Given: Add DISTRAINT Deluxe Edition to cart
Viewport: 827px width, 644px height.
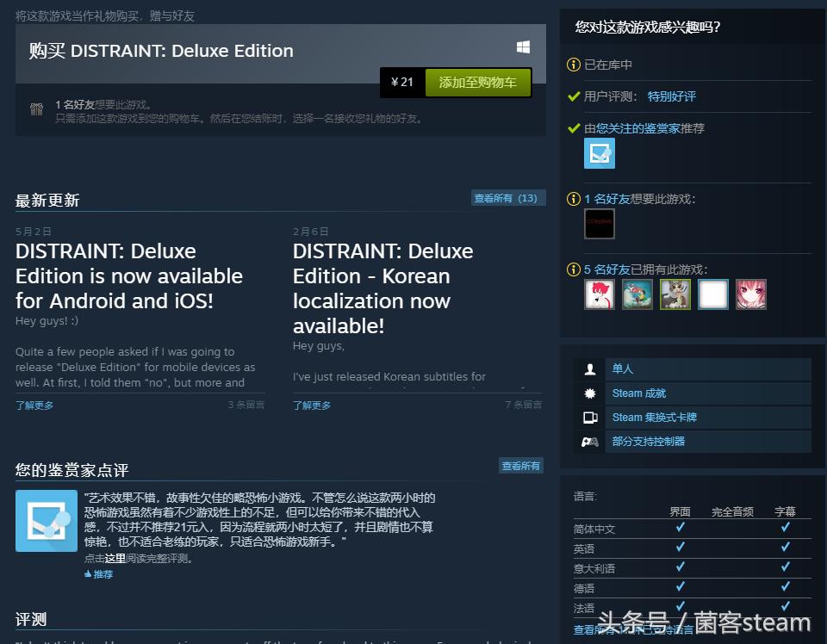Looking at the screenshot, I should tap(478, 82).
